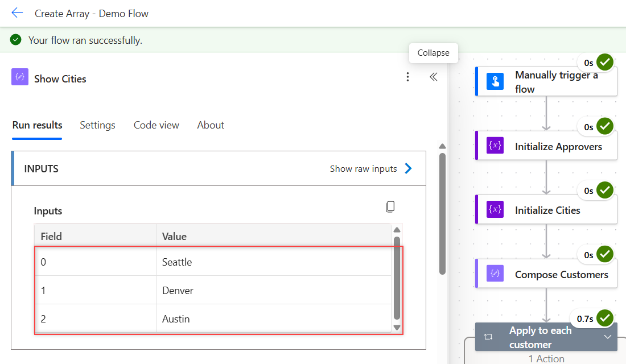This screenshot has width=626, height=364.
Task: Click the Initialize Approvers variable icon
Action: [x=495, y=145]
